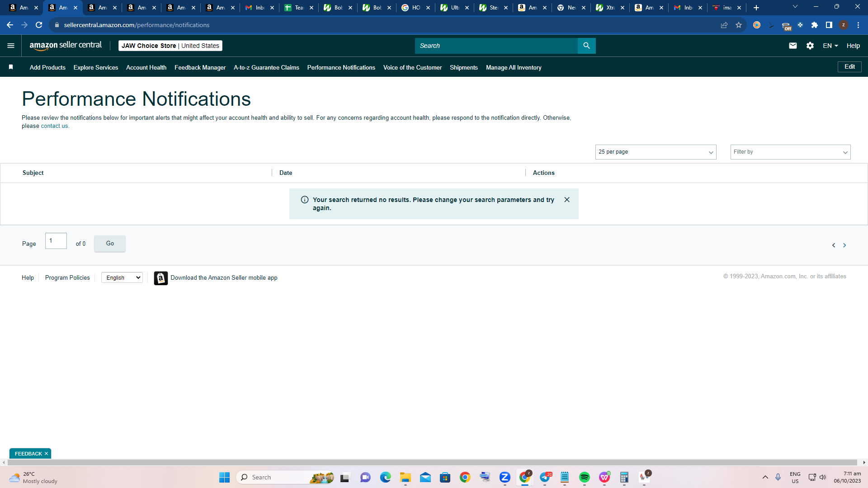
Task: Open Performance Notifications menu item
Action: 341,67
